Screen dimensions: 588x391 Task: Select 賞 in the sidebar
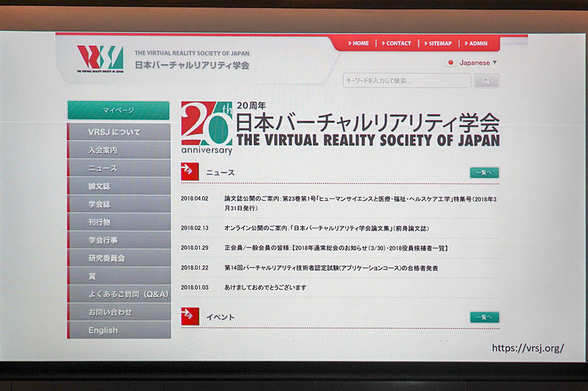tap(119, 276)
